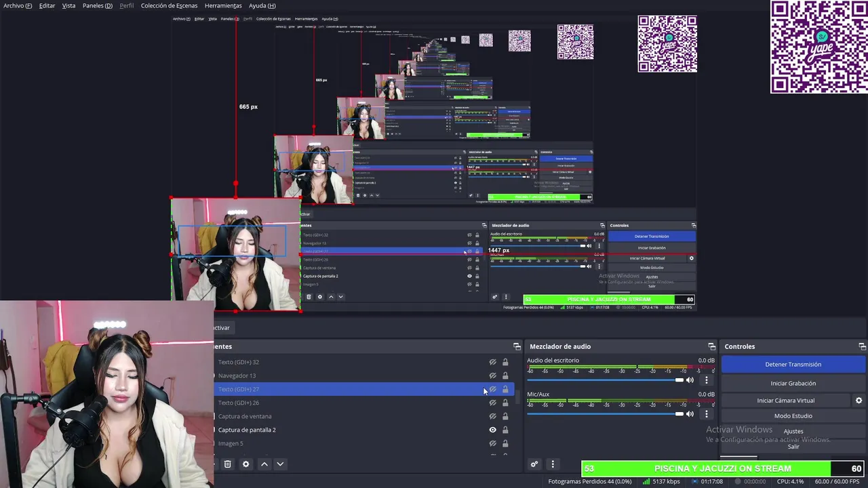Move selected source down
Viewport: 868px width, 488px height.
tap(280, 464)
